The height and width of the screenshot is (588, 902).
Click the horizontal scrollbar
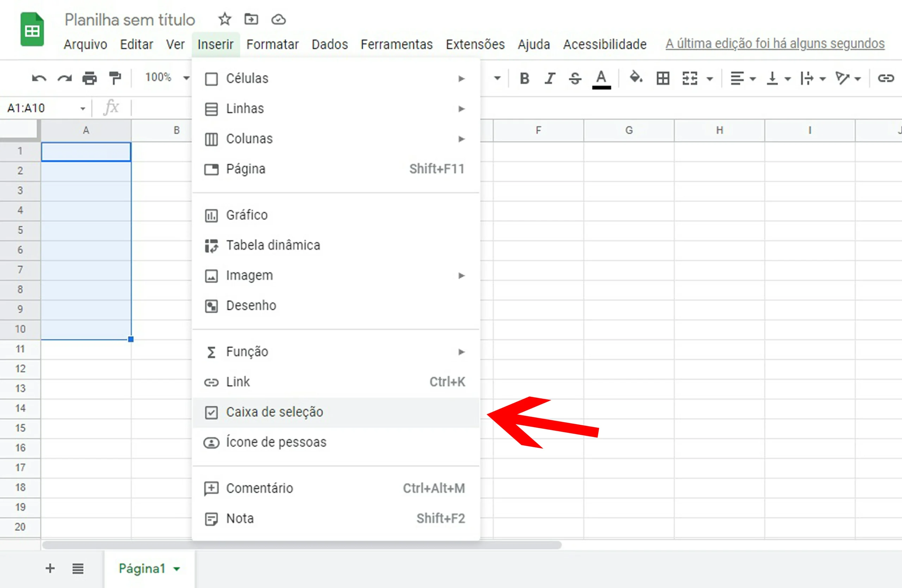tap(302, 545)
